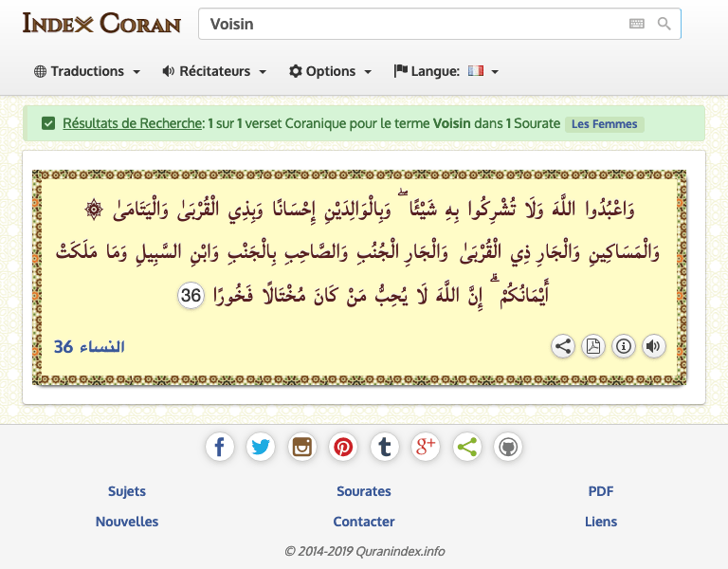Share on Facebook

tap(219, 447)
